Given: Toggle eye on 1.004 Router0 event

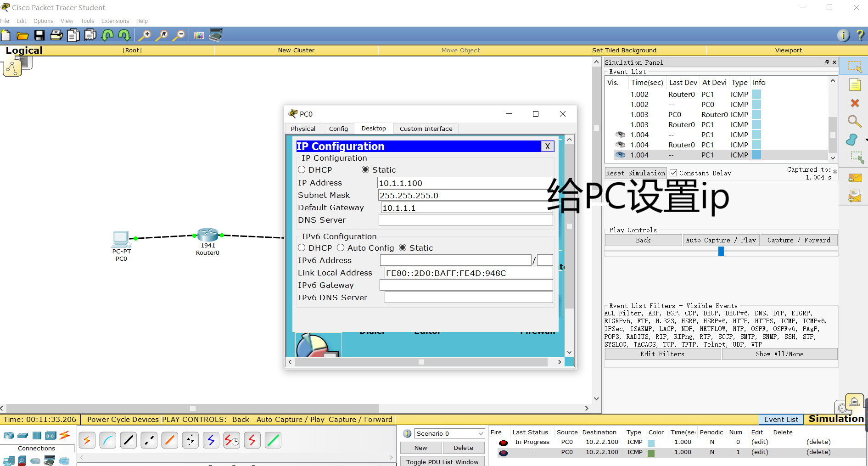Looking at the screenshot, I should point(620,145).
